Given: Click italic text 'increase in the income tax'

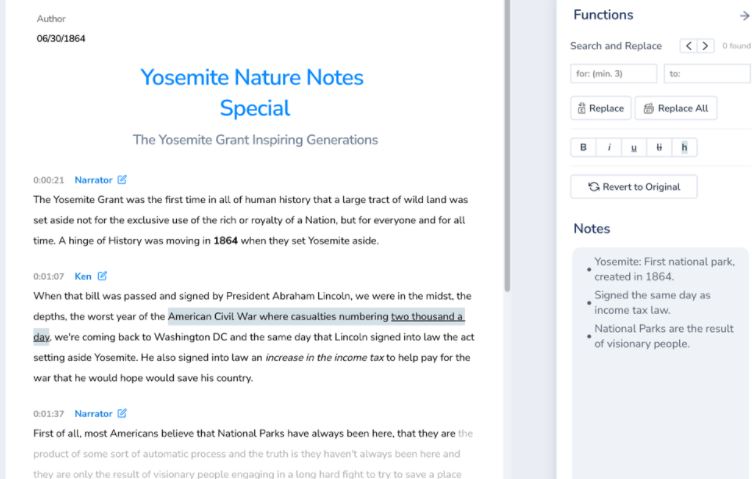Looking at the screenshot, I should [x=325, y=357].
